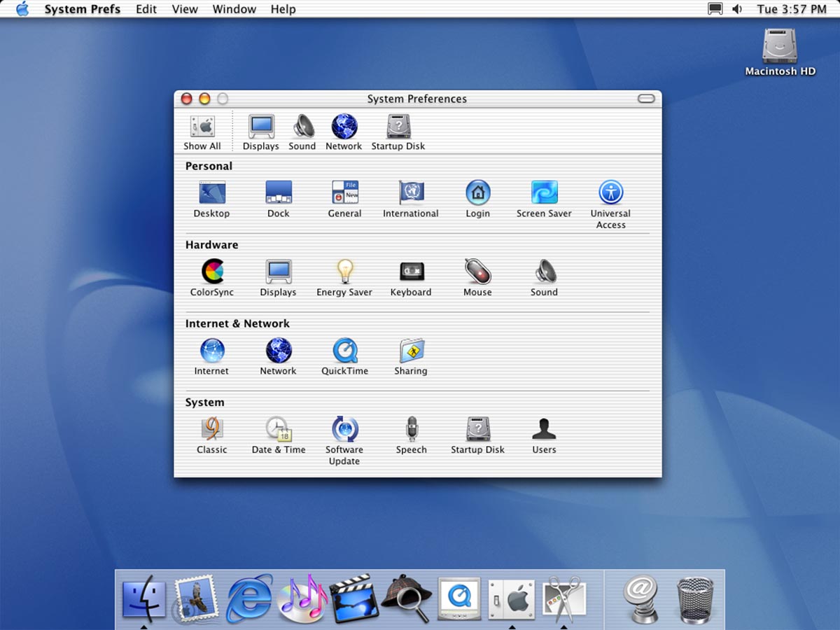
Task: Open the Edit menu
Action: click(146, 9)
